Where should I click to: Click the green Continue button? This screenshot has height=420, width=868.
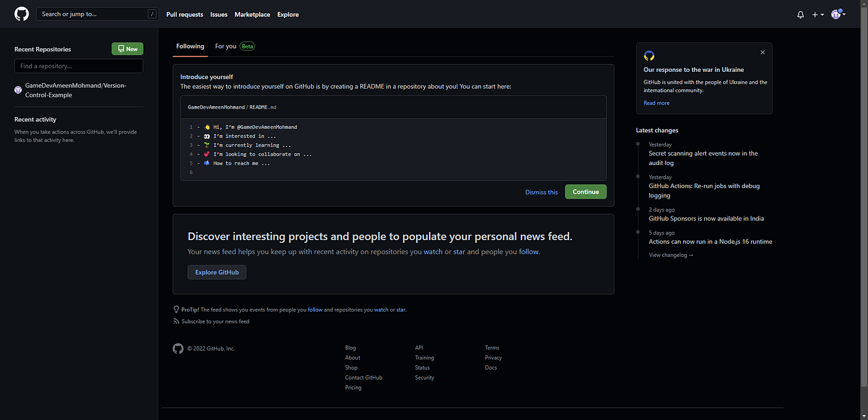(586, 192)
